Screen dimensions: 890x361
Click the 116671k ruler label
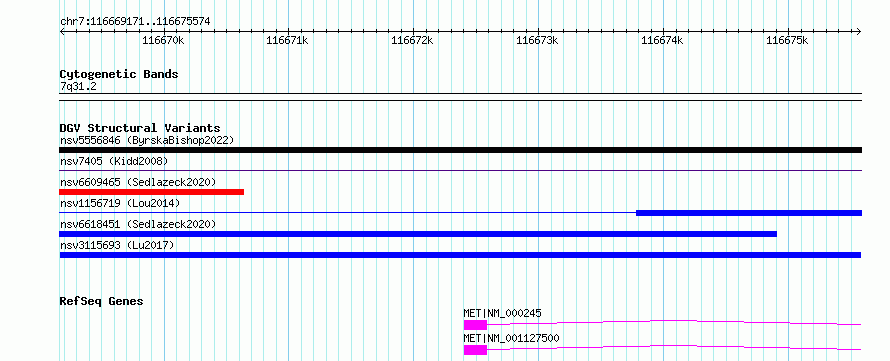click(287, 41)
